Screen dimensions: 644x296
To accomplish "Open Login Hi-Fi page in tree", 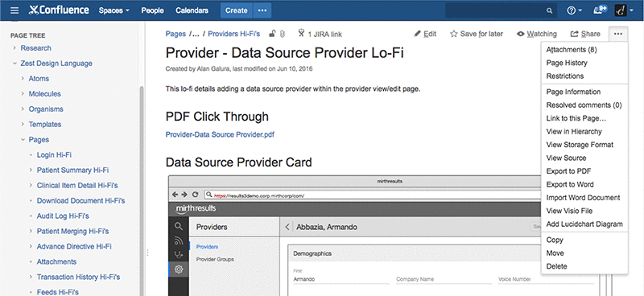I will click(54, 154).
